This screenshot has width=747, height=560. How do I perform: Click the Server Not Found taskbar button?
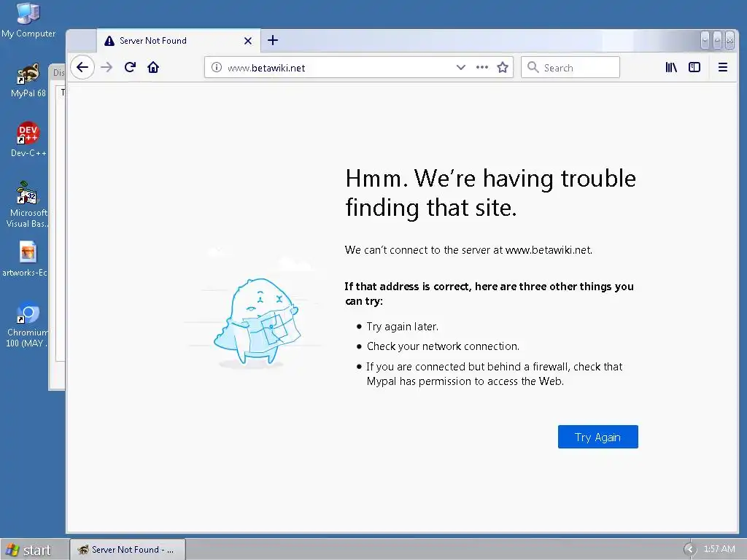(x=128, y=550)
